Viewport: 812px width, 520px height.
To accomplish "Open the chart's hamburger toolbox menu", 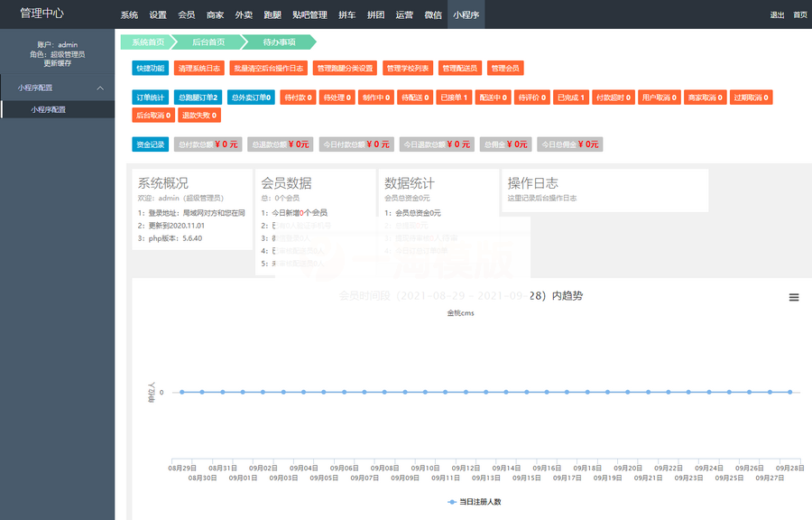I will 793,296.
